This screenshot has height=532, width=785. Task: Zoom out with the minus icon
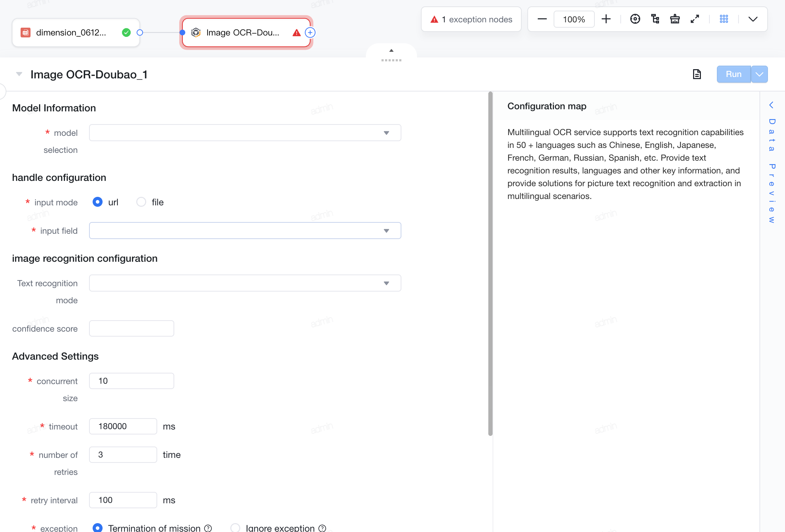click(x=542, y=19)
